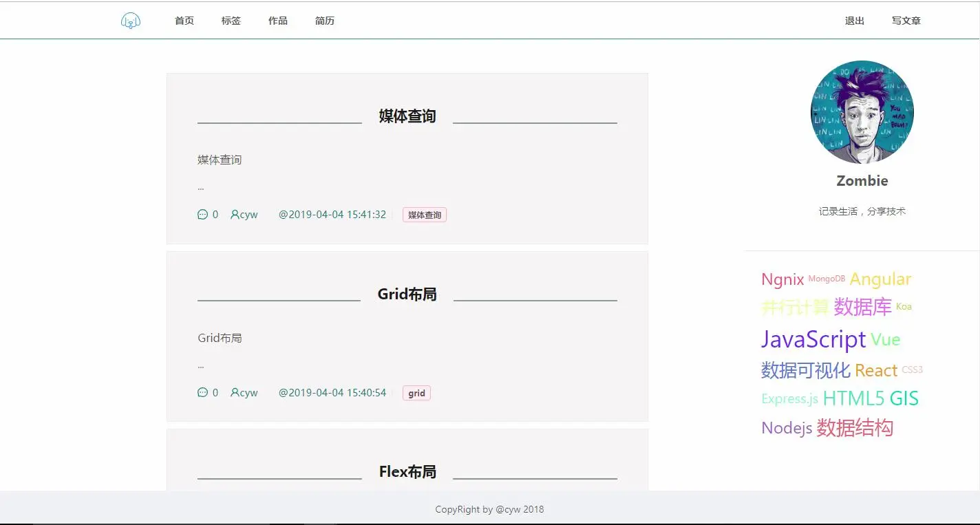
Task: Click the 写文章 write article link
Action: 906,21
